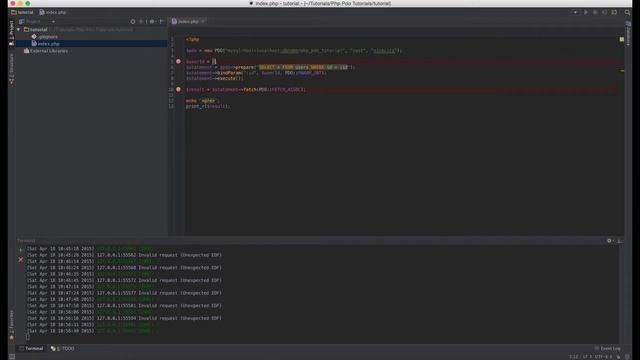Select the tutorial root folder
The image size is (640, 360).
click(x=38, y=29)
